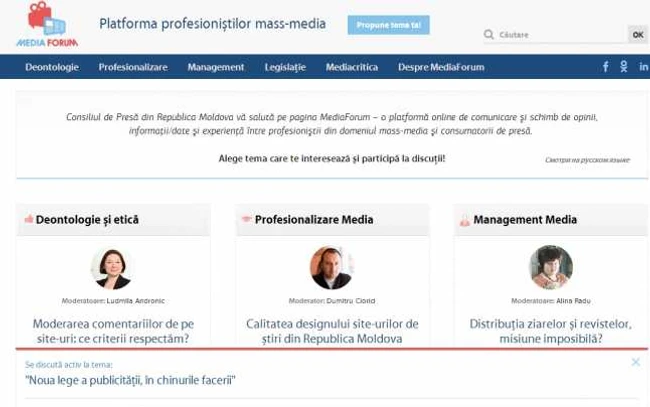The height and width of the screenshot is (407, 650).
Task: Click the icon beside Management Media heading
Action: tap(465, 220)
